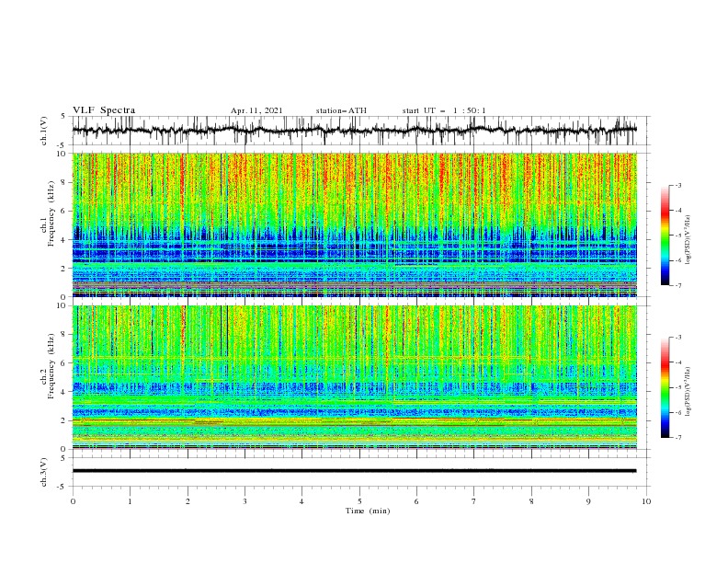The width and height of the screenshot is (728, 563).
Task: Click the ch.1 voltage waveform trace
Action: click(x=354, y=130)
